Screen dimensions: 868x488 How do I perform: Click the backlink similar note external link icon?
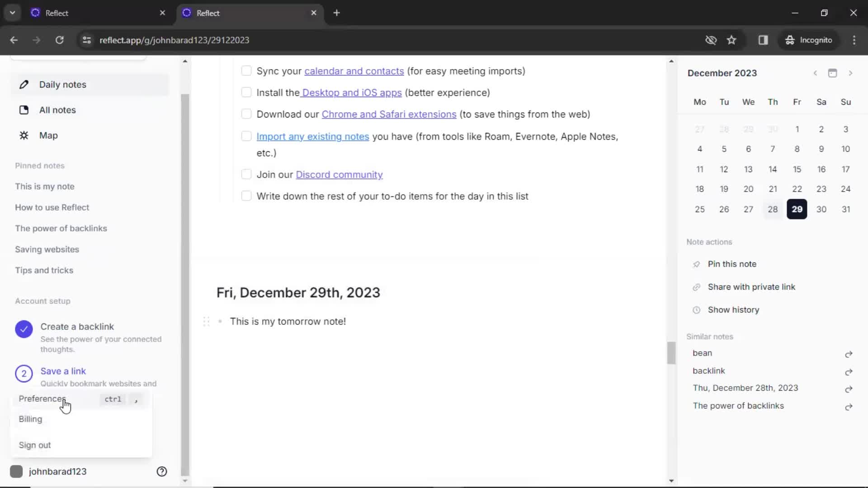[848, 371]
